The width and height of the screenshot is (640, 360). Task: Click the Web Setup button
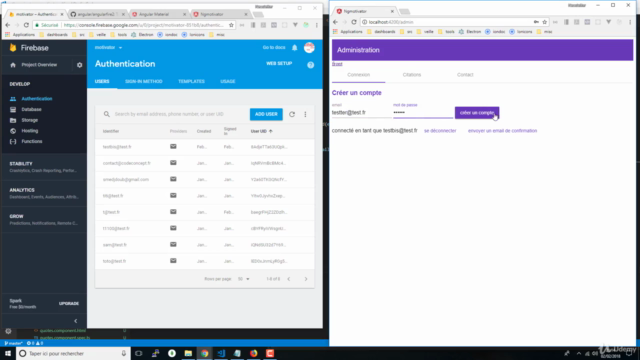click(x=279, y=64)
